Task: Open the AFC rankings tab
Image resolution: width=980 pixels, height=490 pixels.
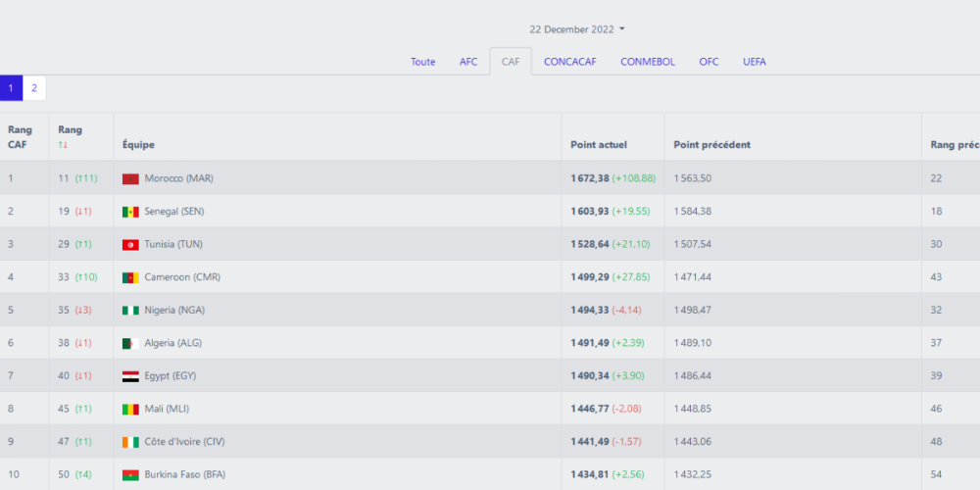Action: (x=468, y=62)
